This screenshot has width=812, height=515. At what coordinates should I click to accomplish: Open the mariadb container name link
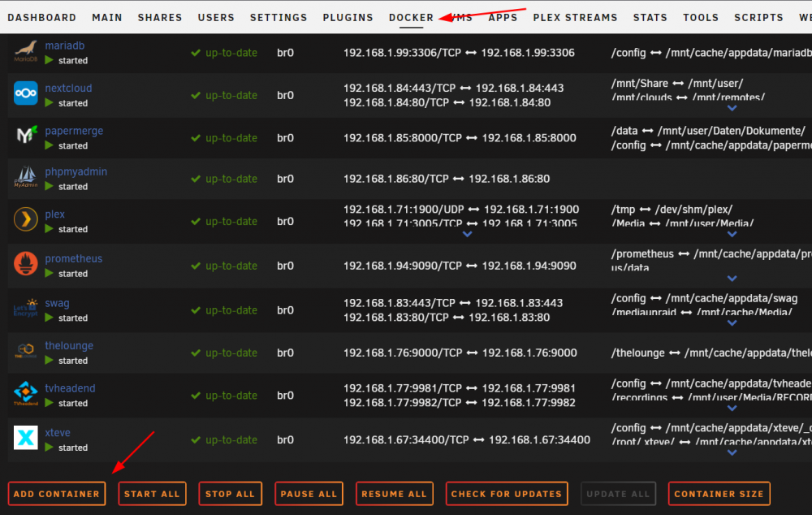coord(65,45)
